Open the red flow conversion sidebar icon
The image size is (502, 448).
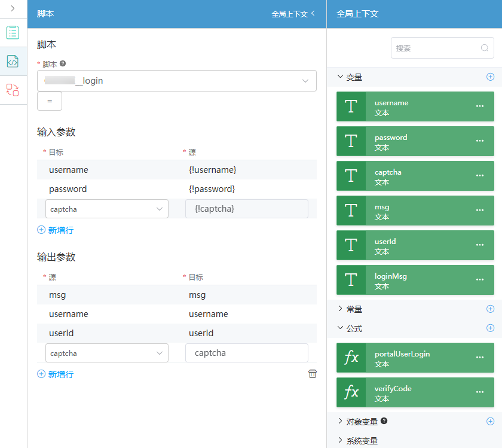tap(13, 90)
